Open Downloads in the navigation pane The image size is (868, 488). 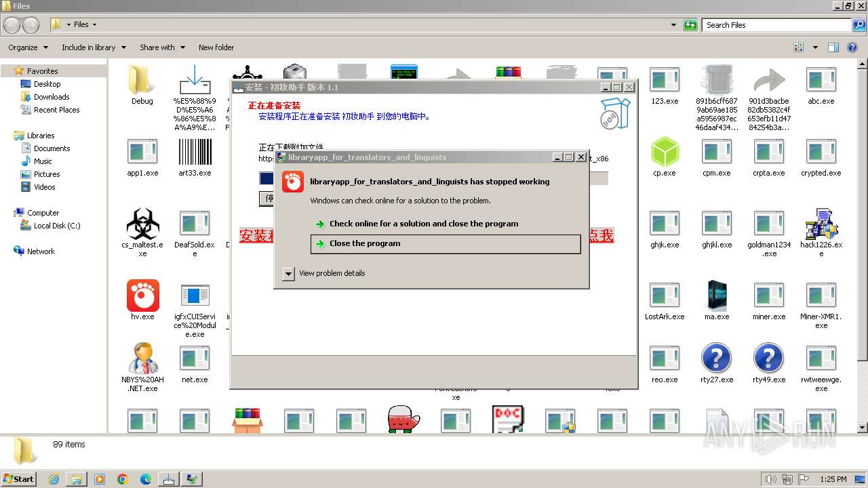click(52, 97)
